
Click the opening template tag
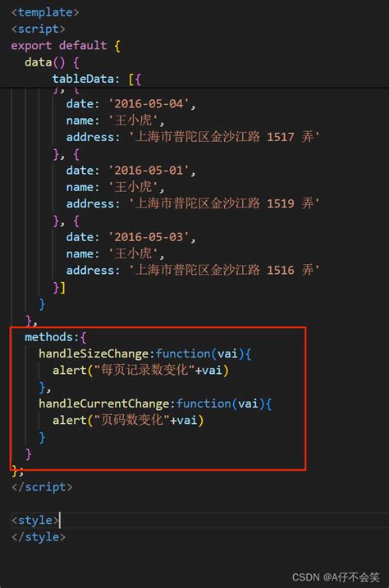pos(45,12)
